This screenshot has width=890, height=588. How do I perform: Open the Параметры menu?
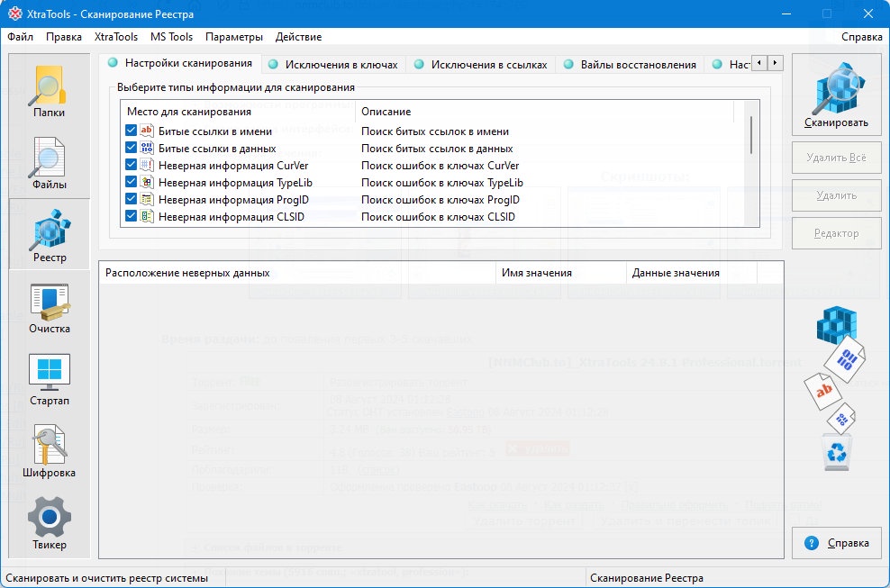234,37
